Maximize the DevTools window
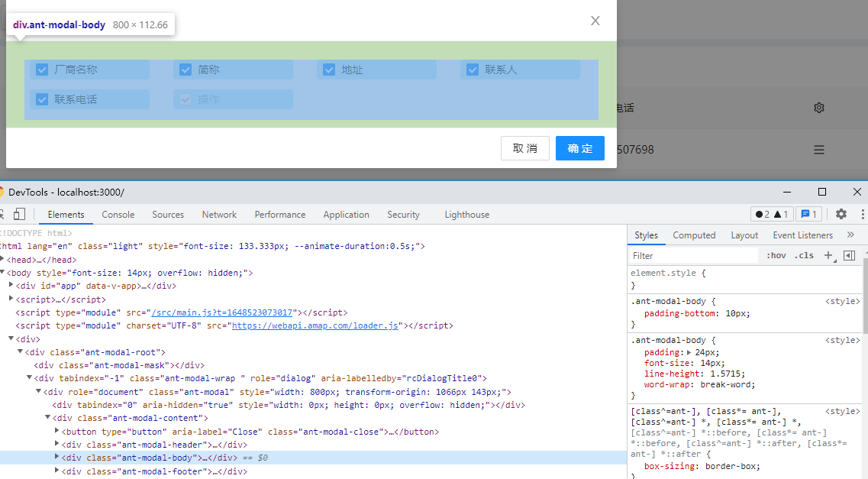Image resolution: width=868 pixels, height=479 pixels. pos(822,192)
